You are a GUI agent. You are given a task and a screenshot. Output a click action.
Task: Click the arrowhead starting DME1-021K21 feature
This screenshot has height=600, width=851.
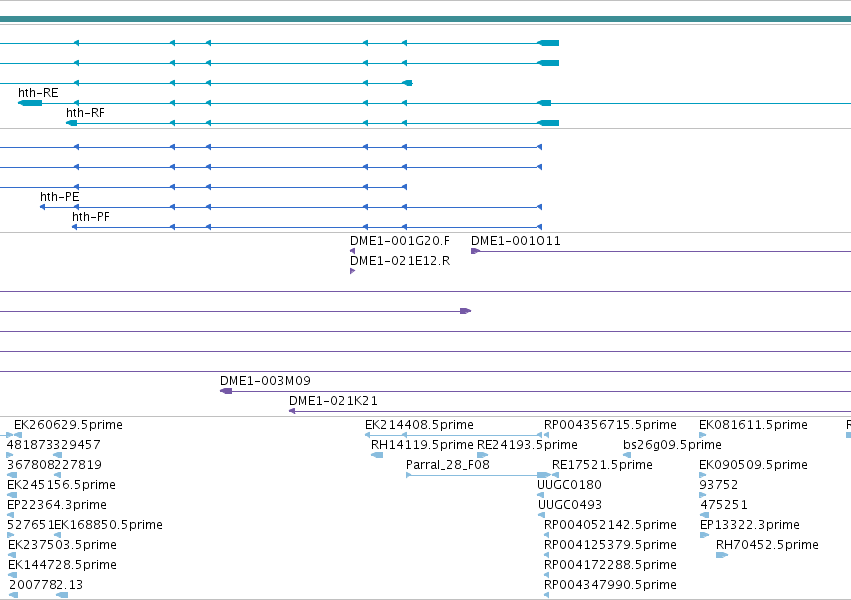pyautogui.click(x=292, y=411)
